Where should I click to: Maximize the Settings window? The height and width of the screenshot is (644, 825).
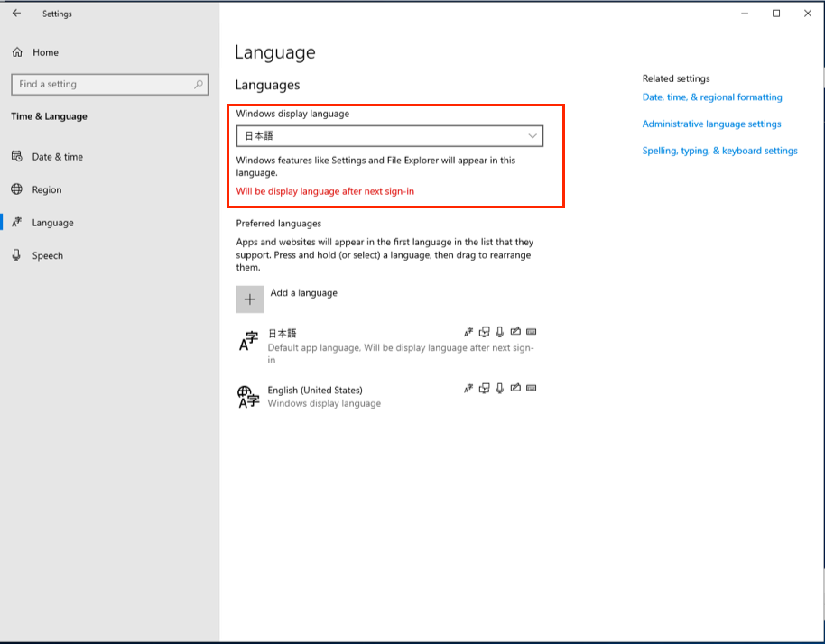(776, 14)
